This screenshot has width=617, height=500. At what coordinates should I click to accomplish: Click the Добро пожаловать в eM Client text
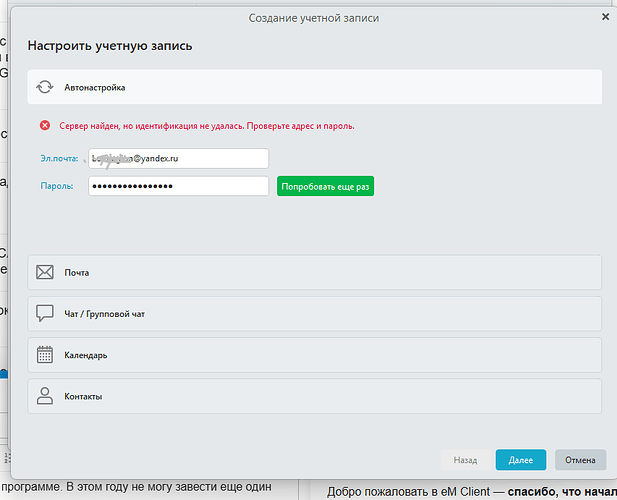pos(408,492)
